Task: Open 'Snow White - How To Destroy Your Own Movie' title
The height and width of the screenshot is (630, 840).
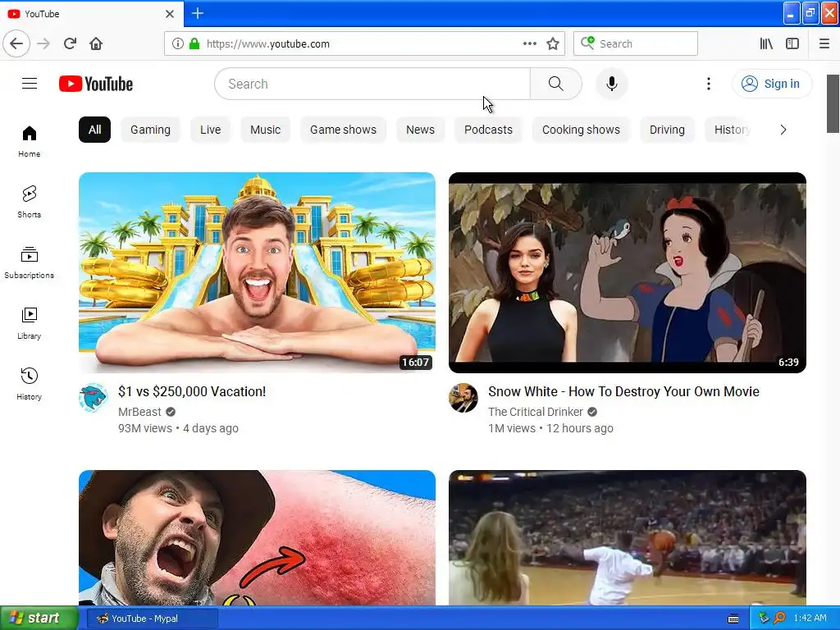Action: point(623,391)
